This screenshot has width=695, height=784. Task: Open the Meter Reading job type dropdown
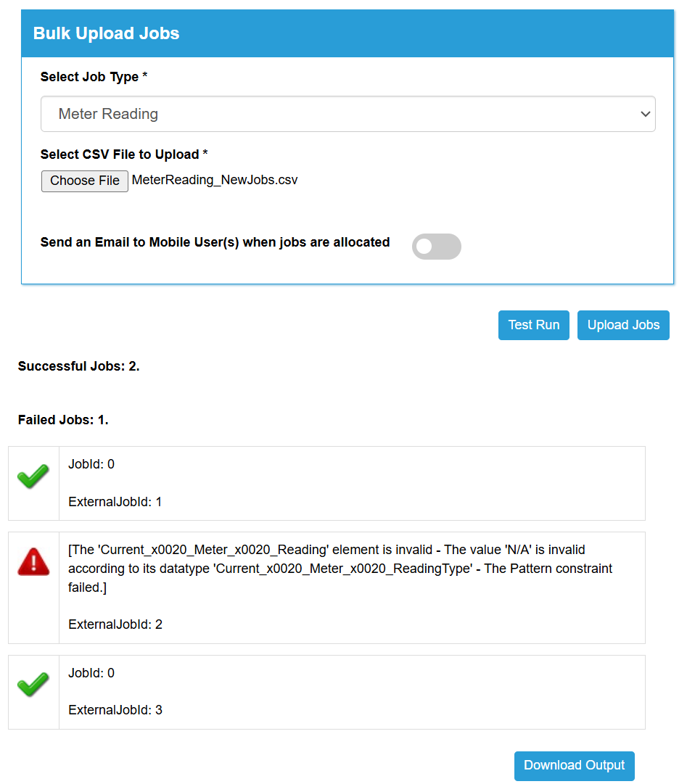pyautogui.click(x=348, y=114)
